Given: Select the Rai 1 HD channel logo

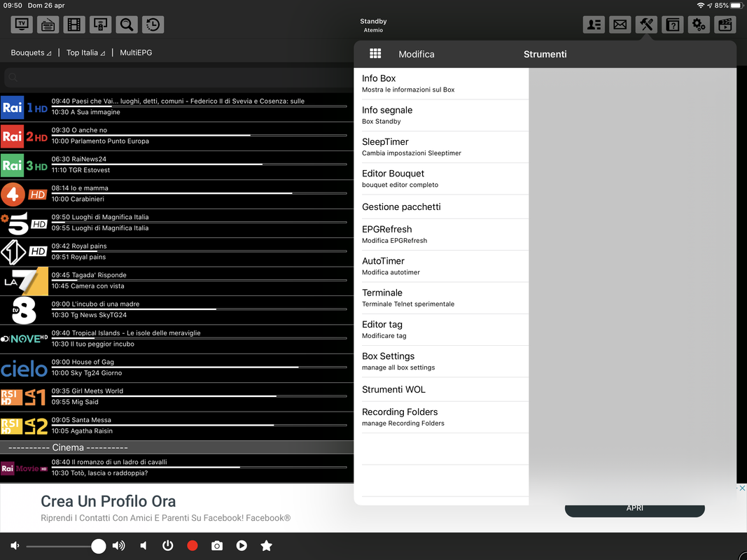Looking at the screenshot, I should click(25, 108).
